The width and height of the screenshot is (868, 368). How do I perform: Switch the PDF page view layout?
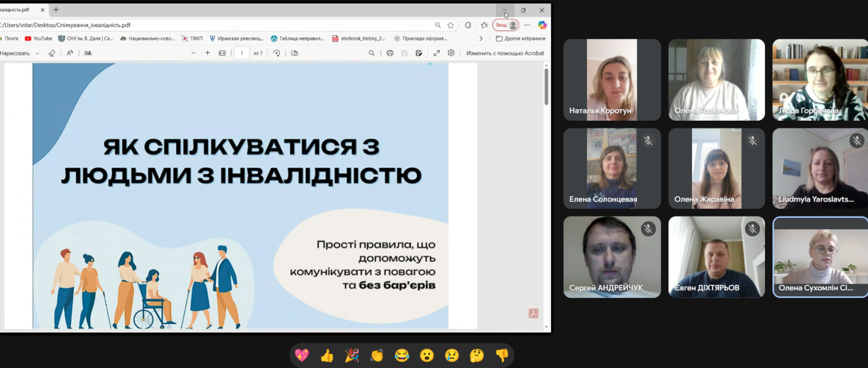click(x=295, y=53)
